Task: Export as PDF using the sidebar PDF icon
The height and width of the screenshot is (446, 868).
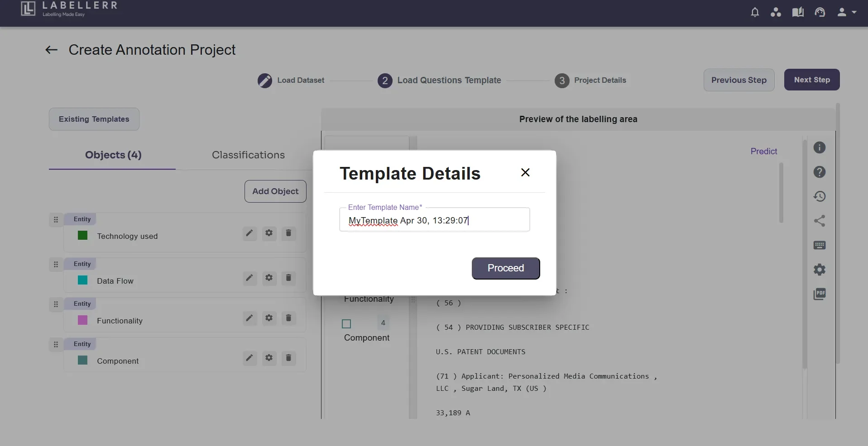Action: (820, 294)
